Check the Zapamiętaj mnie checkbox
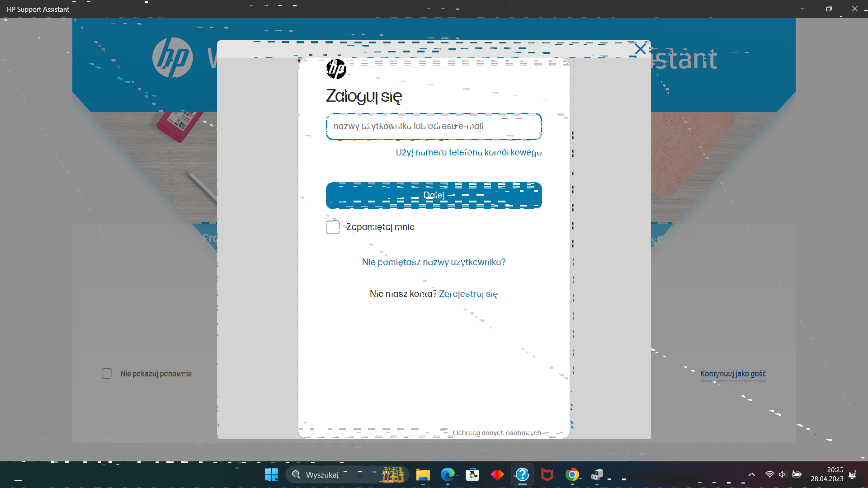The width and height of the screenshot is (868, 488). (x=333, y=227)
